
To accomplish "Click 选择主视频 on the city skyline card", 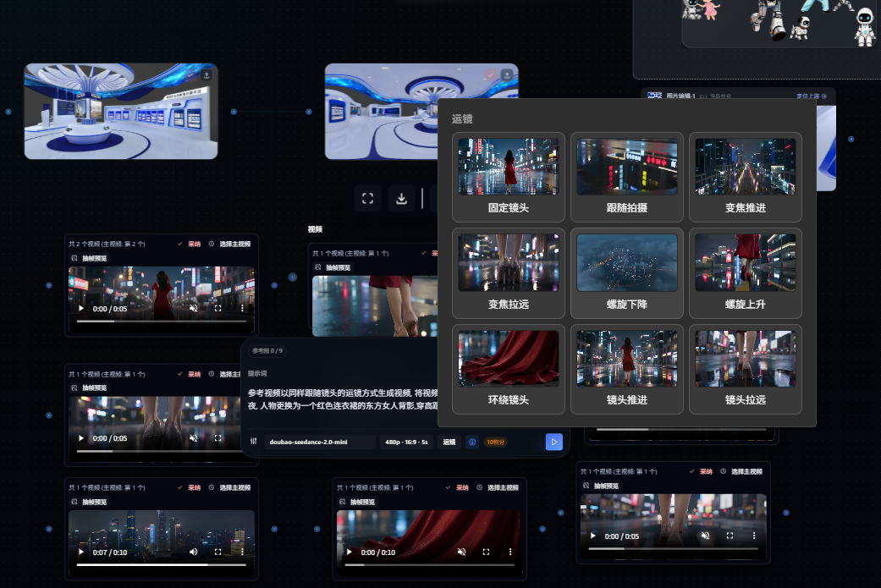I will tap(235, 487).
